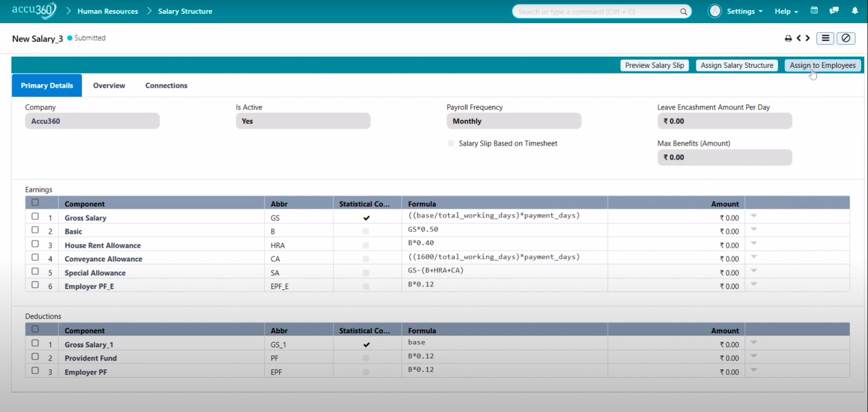Click Leave Encashment Amount Per Day field
Screen dimensions: 868x412
coord(725,121)
